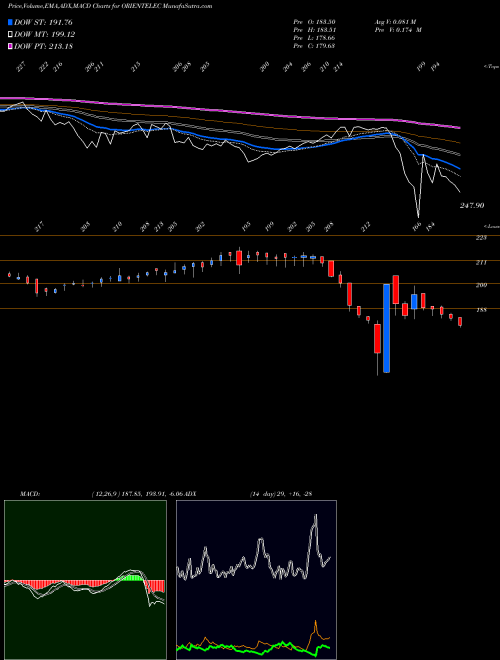
Task: Click the 'Pre O: 183.30' value
Action: [314, 22]
